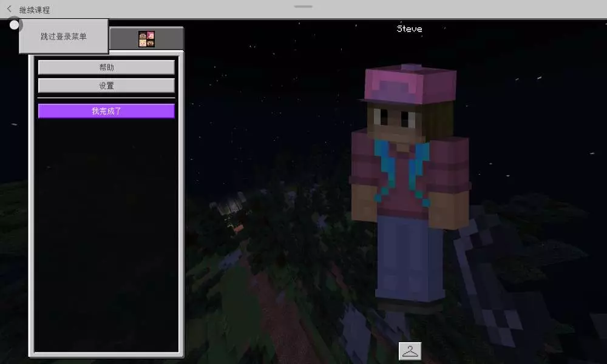Open the 设置 settings button
This screenshot has height=364, width=607.
click(x=106, y=86)
